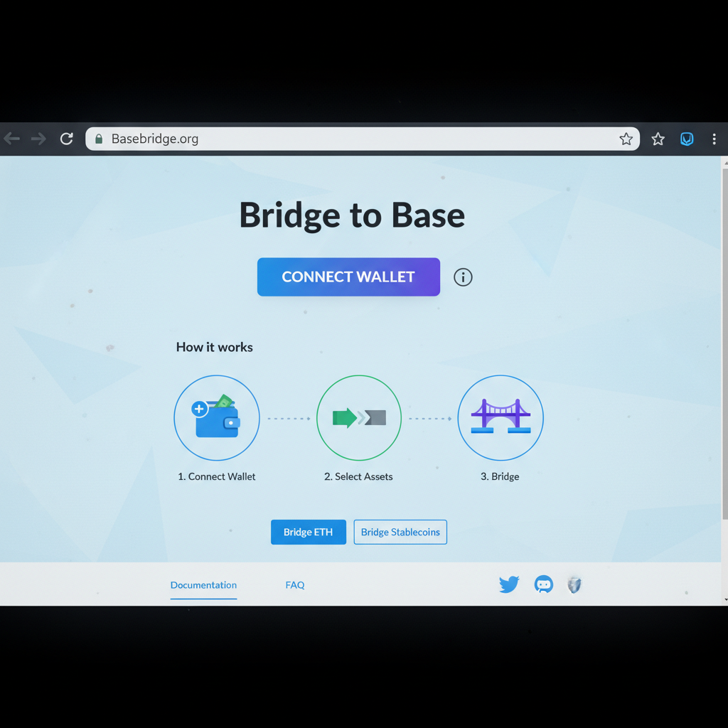Image resolution: width=728 pixels, height=728 pixels.
Task: Switch to Bridge Stablecoins mode
Action: 400,532
